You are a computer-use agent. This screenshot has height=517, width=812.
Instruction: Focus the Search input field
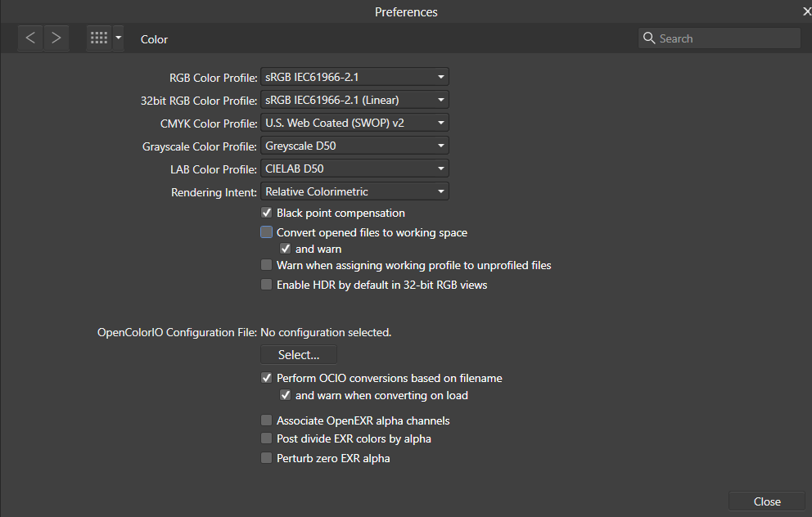click(720, 38)
